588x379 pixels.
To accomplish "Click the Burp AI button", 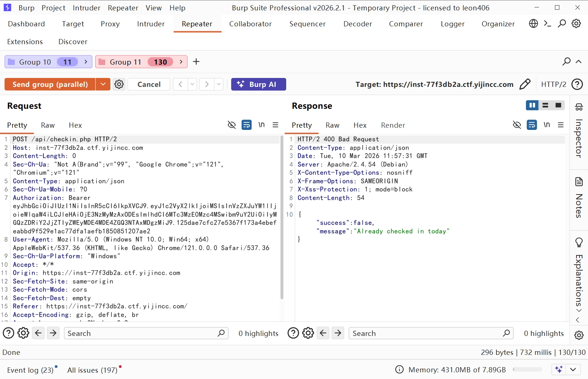I will coord(258,84).
